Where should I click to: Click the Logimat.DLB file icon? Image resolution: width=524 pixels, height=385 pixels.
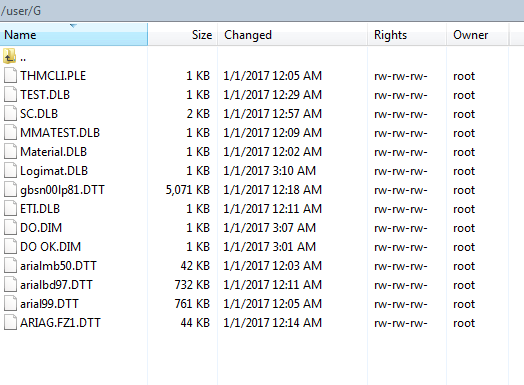click(10, 170)
